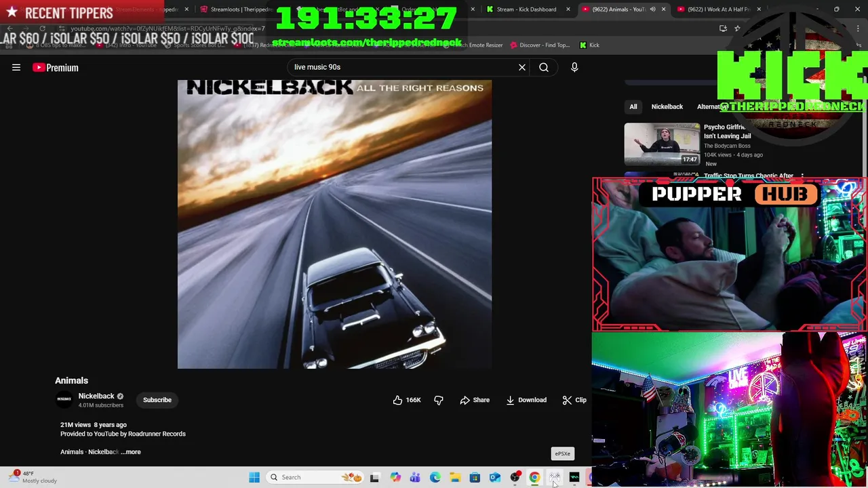This screenshot has width=868, height=488.
Task: Open the Psycho Girlfriend video thumbnail
Action: (662, 144)
